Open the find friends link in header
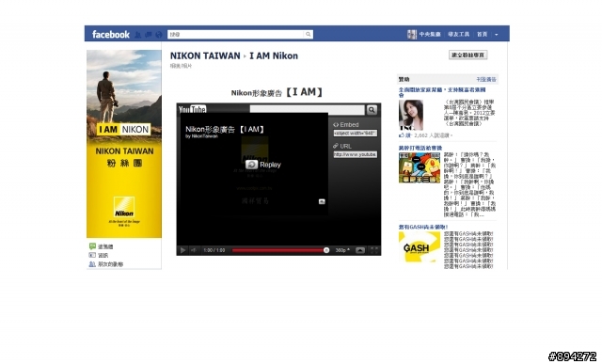The image size is (602, 364). (x=459, y=35)
